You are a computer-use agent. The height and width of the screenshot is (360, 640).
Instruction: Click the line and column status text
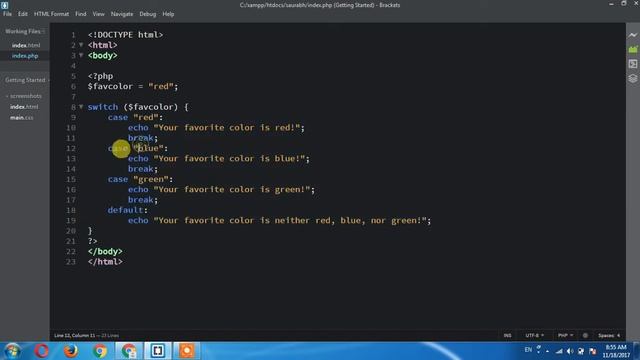[x=74, y=336]
